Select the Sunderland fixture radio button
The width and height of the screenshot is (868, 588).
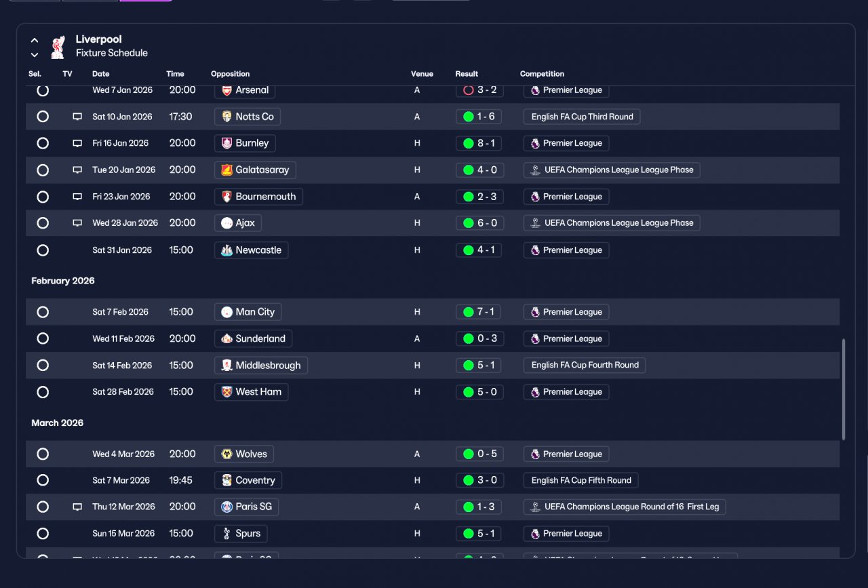click(x=43, y=338)
